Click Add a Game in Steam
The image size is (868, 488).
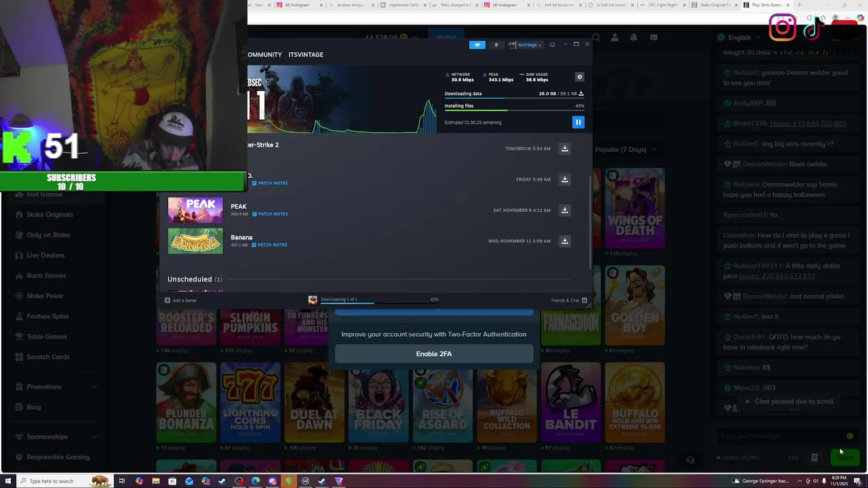click(x=180, y=300)
